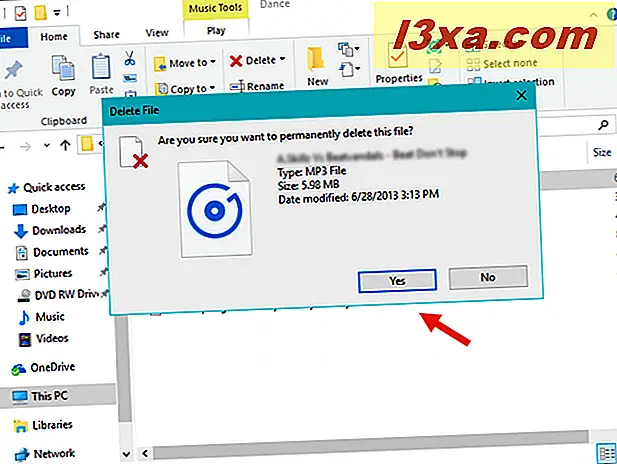
Task: Go forward with the arrow button
Action: click(26, 147)
